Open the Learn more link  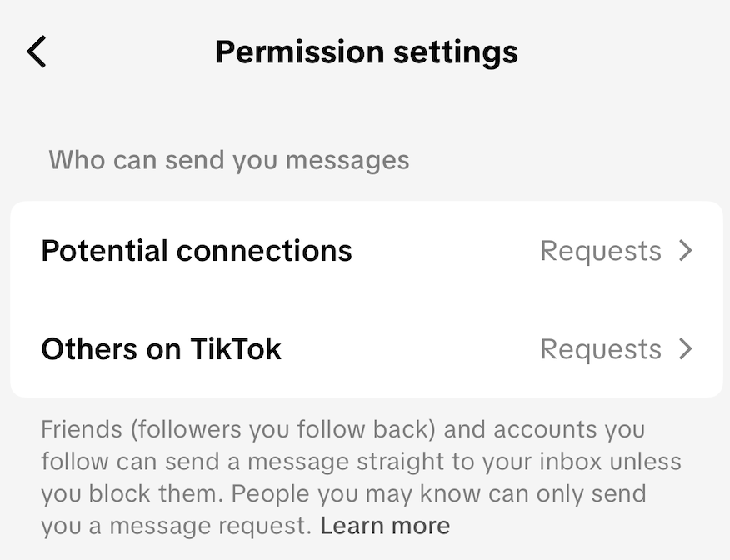(385, 526)
